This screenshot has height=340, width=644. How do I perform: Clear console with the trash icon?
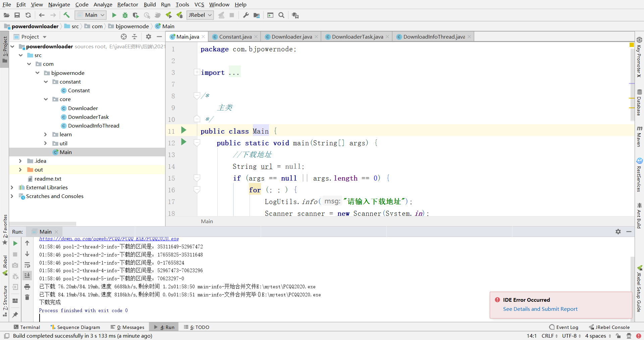[x=27, y=297]
